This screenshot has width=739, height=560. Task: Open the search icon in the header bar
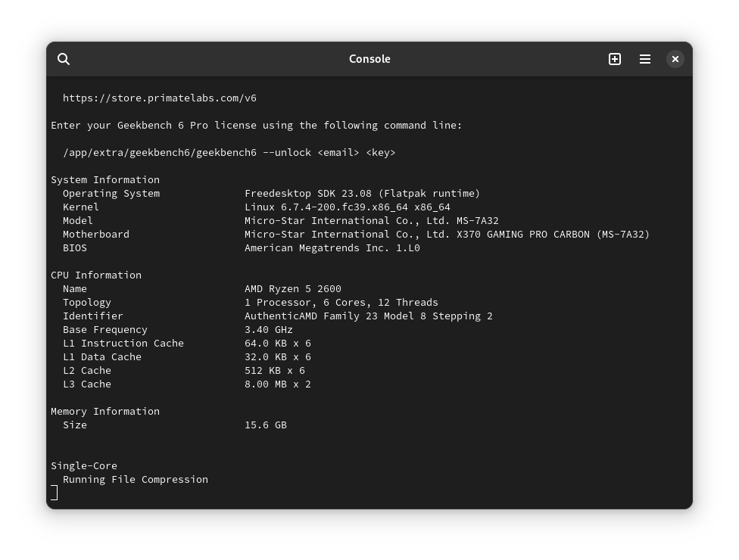tap(64, 59)
